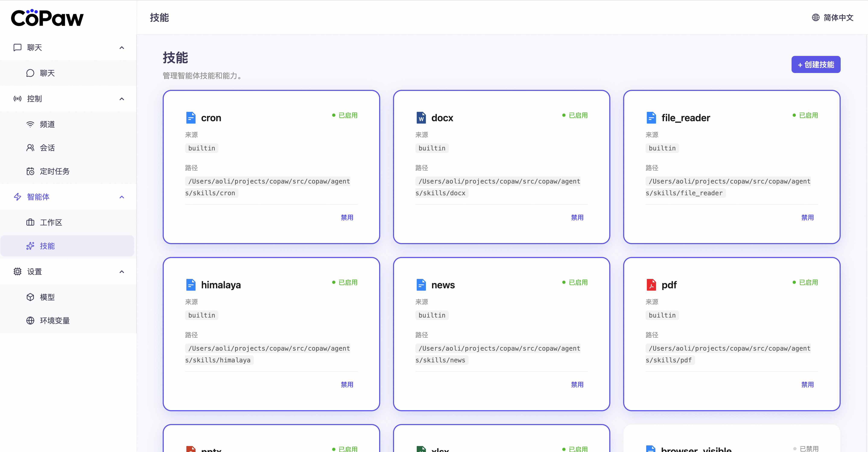This screenshot has width=868, height=452.
Task: Click the chat bubble icon beside 聊天 submenu
Action: (30, 73)
